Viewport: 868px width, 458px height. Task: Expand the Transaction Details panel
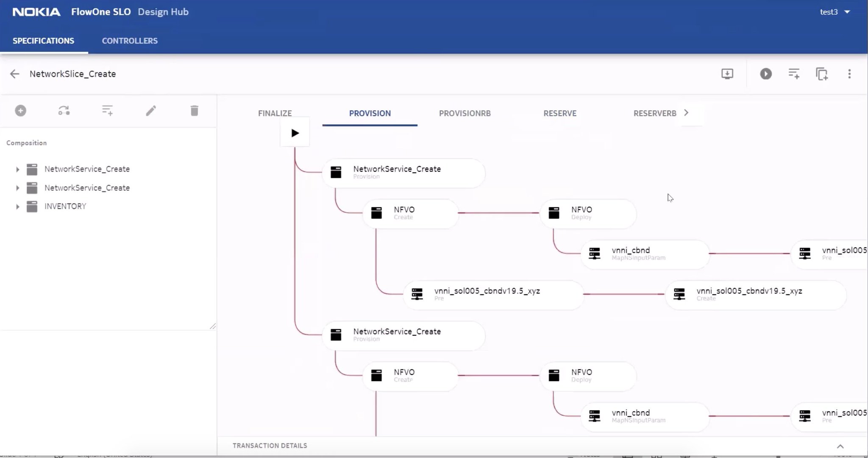click(x=840, y=446)
